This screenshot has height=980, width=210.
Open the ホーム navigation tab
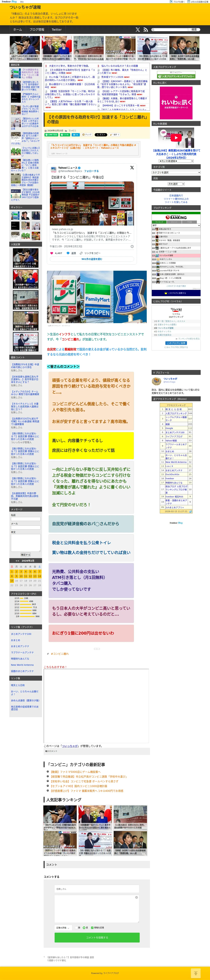[17, 29]
